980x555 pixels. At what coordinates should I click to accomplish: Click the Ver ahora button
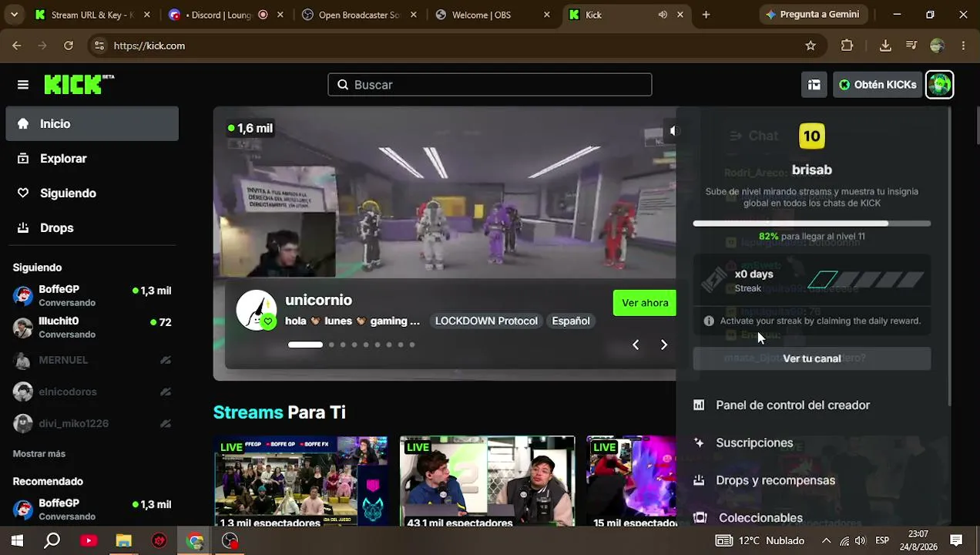(645, 303)
